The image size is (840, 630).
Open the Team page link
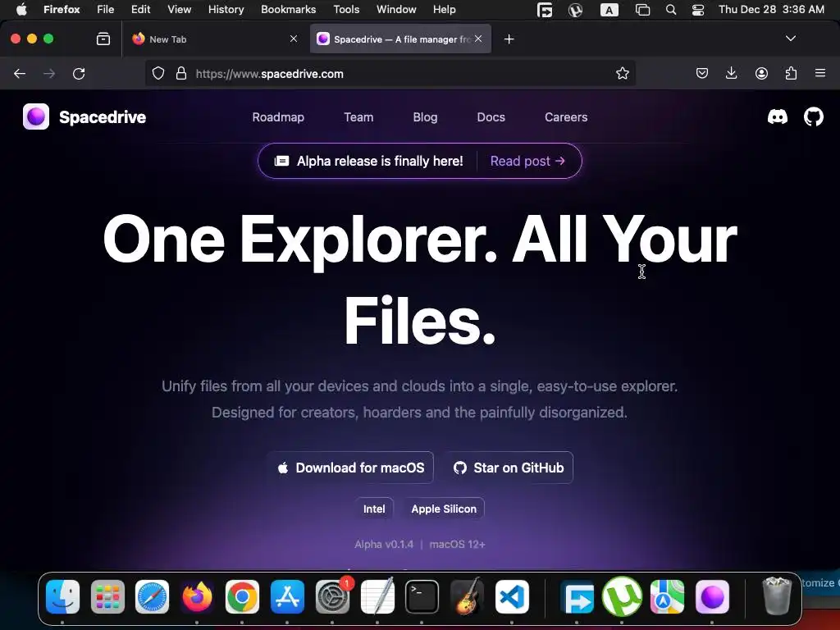(x=358, y=116)
